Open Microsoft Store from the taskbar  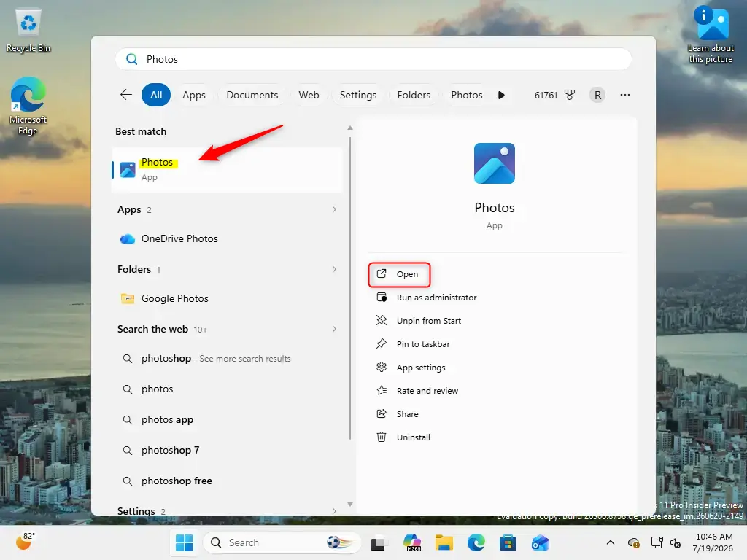(x=508, y=542)
